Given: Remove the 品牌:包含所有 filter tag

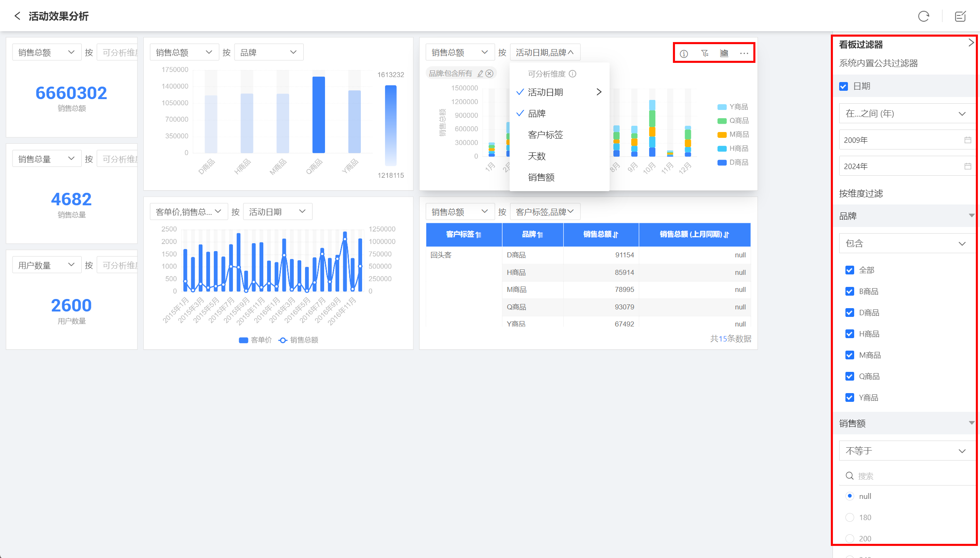Looking at the screenshot, I should pyautogui.click(x=490, y=74).
